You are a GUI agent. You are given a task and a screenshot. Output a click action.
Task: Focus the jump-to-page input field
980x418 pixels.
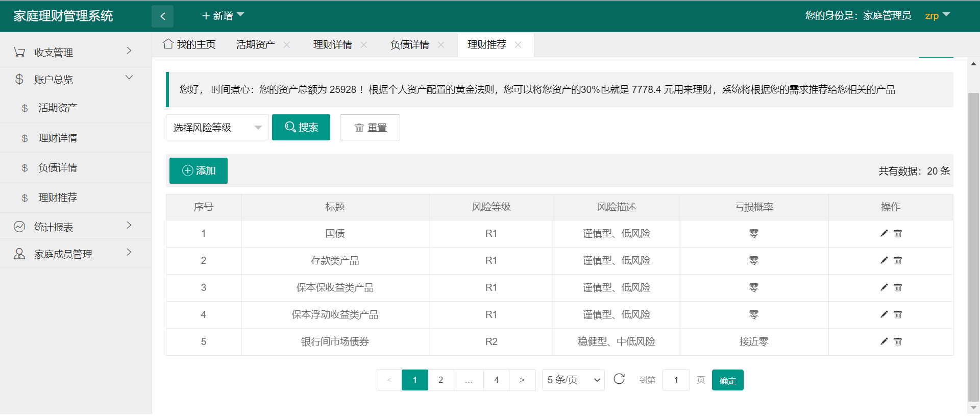(676, 380)
